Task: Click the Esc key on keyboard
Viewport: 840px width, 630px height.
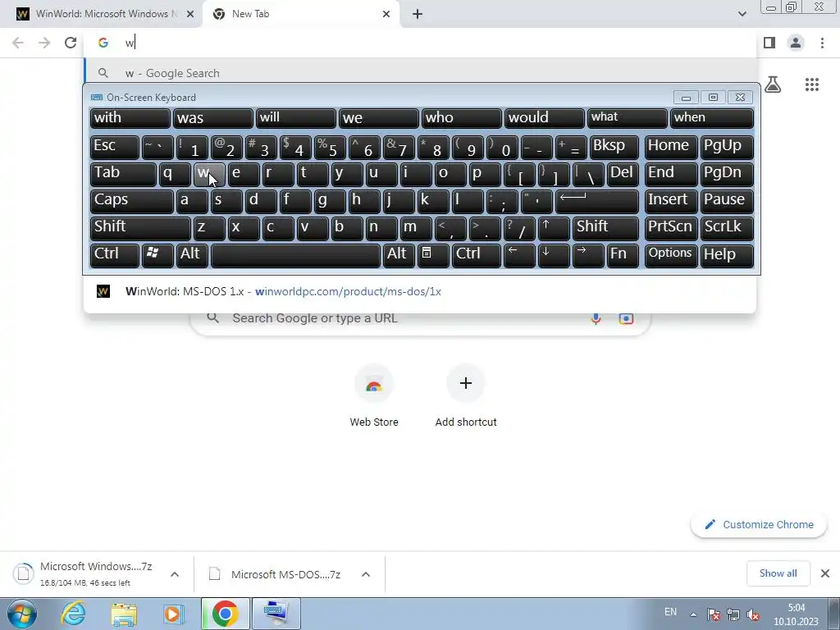Action: (115, 148)
